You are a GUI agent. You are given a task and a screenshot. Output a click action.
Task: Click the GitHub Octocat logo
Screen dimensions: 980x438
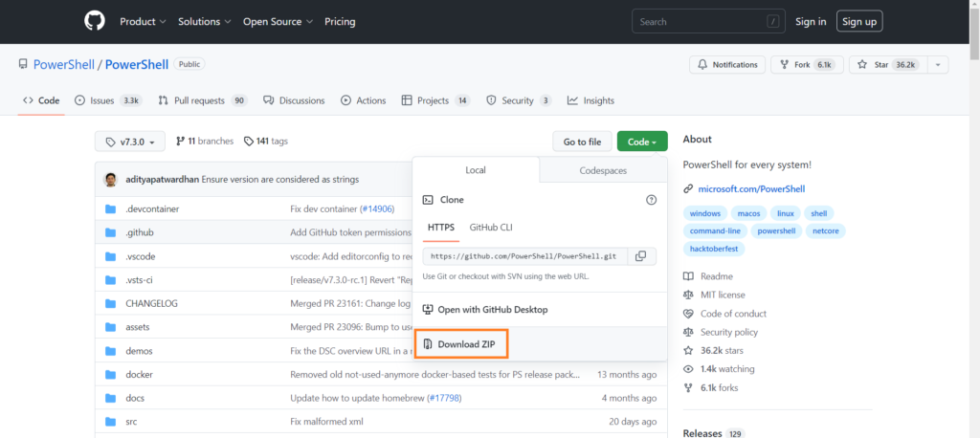(x=95, y=21)
